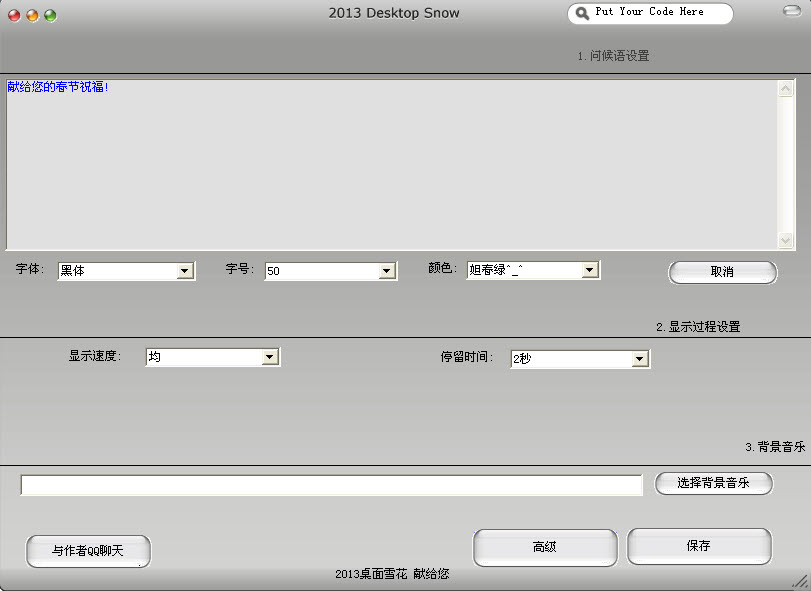Click the greeting text '献给您的春节祝福!'
This screenshot has width=811, height=591.
click(x=58, y=87)
